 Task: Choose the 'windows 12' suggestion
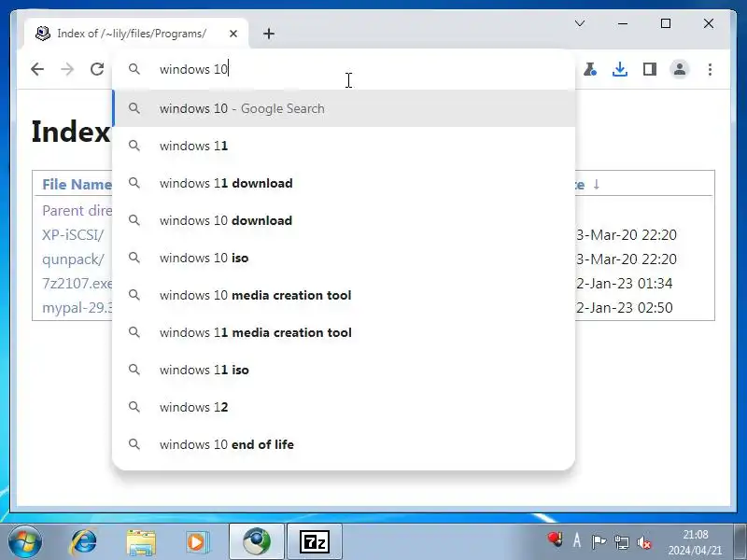(344, 407)
